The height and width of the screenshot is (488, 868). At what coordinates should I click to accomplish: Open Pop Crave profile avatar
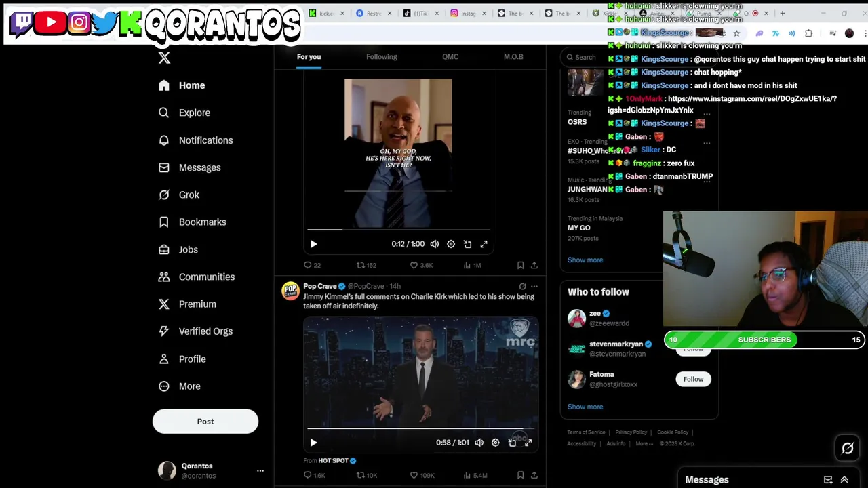(x=291, y=291)
